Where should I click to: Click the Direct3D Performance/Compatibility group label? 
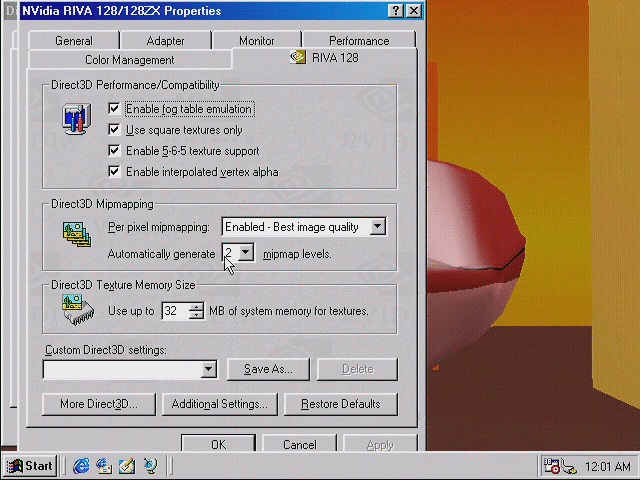point(135,85)
